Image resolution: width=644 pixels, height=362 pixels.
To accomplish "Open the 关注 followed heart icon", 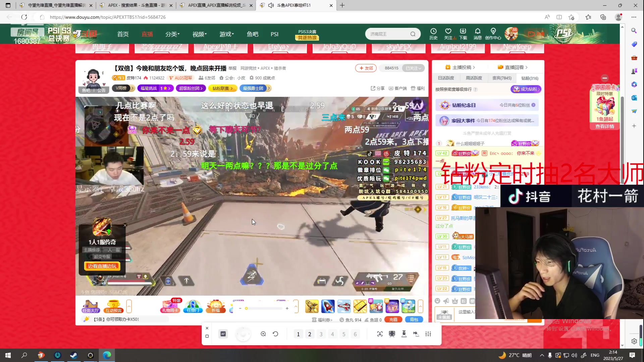I will 448,34.
